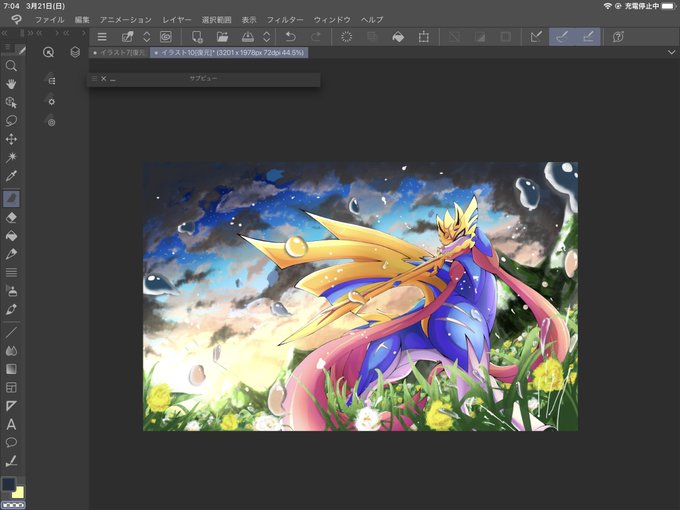The width and height of the screenshot is (680, 510).
Task: Select the Blend droplets tool
Action: (x=11, y=351)
